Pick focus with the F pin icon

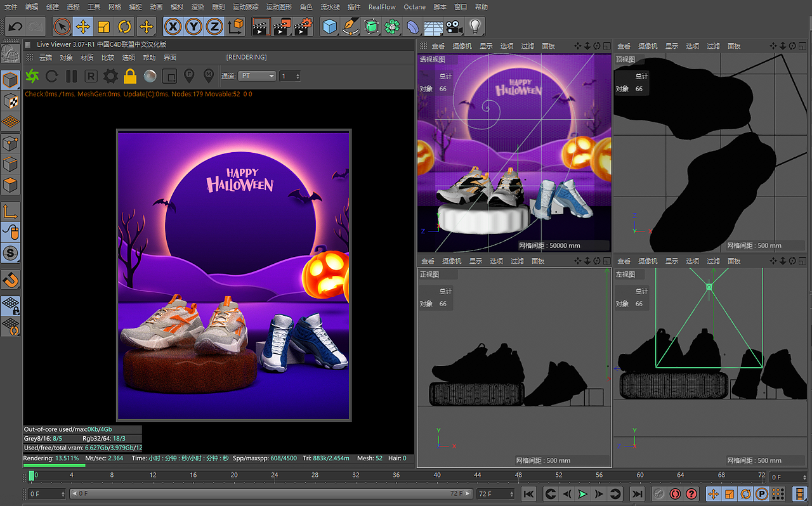(x=188, y=77)
